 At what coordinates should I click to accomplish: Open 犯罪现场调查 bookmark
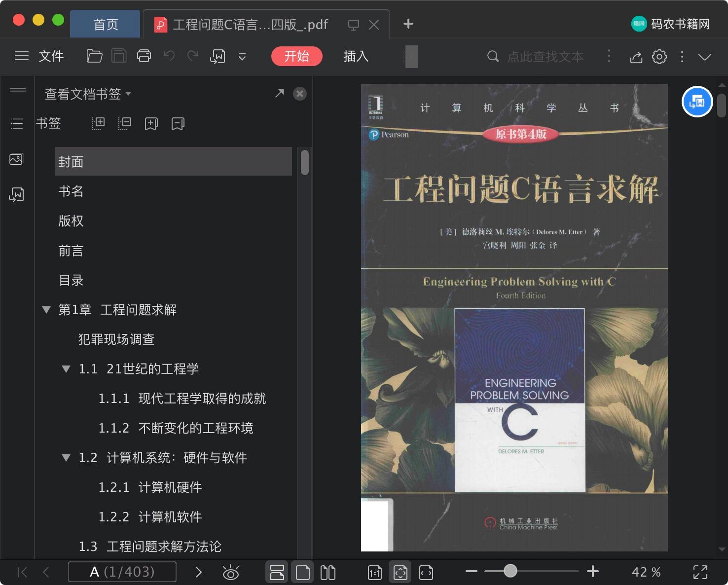116,339
